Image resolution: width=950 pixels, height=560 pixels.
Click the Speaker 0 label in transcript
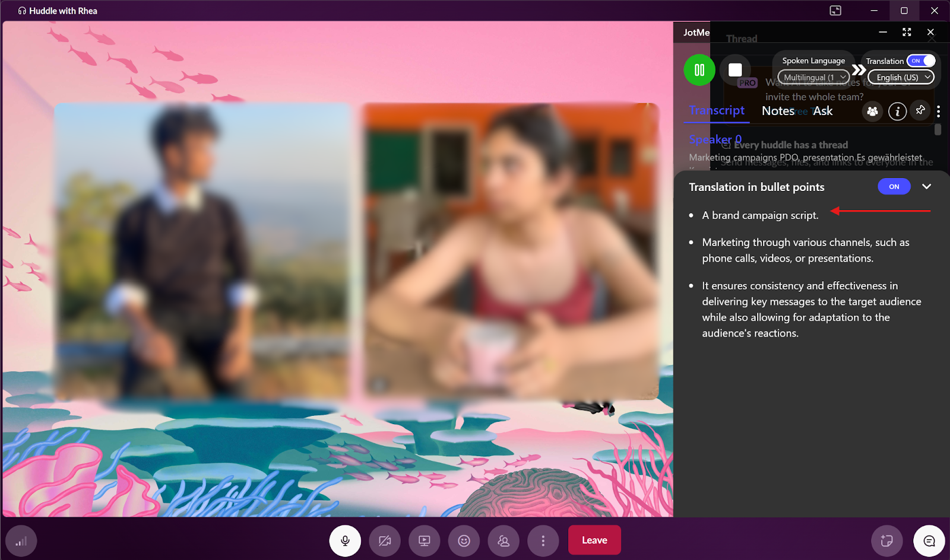[715, 139]
